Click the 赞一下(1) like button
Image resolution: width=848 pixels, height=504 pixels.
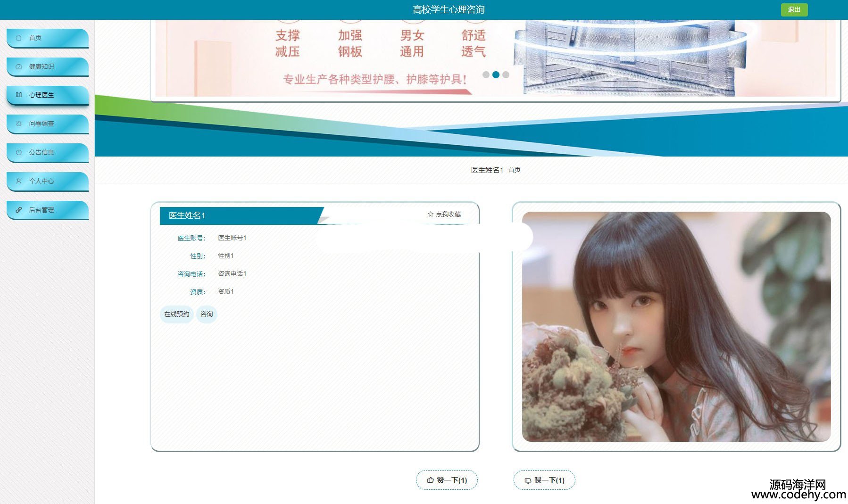[447, 480]
